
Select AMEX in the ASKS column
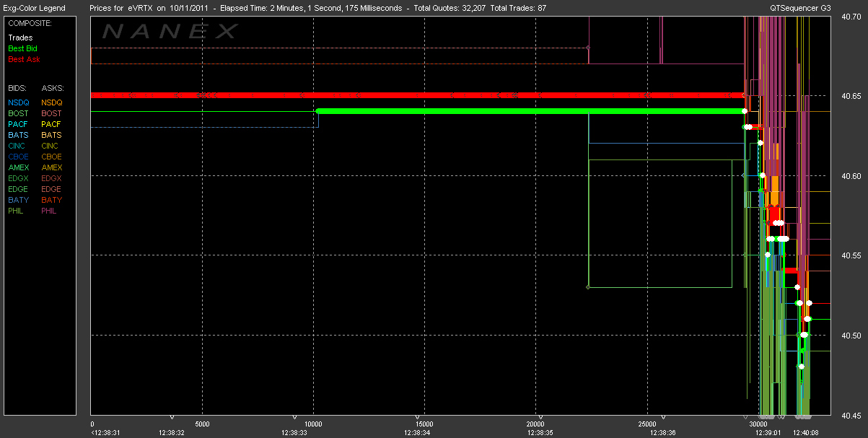pyautogui.click(x=52, y=167)
